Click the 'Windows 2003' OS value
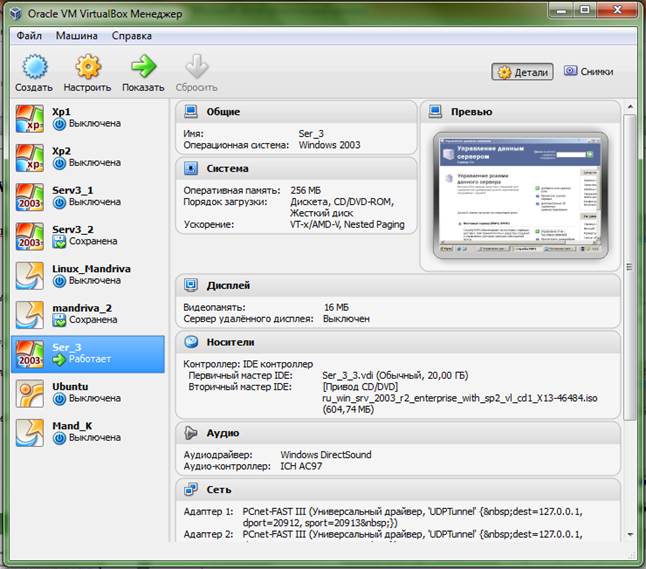The height and width of the screenshot is (569, 646). click(330, 145)
